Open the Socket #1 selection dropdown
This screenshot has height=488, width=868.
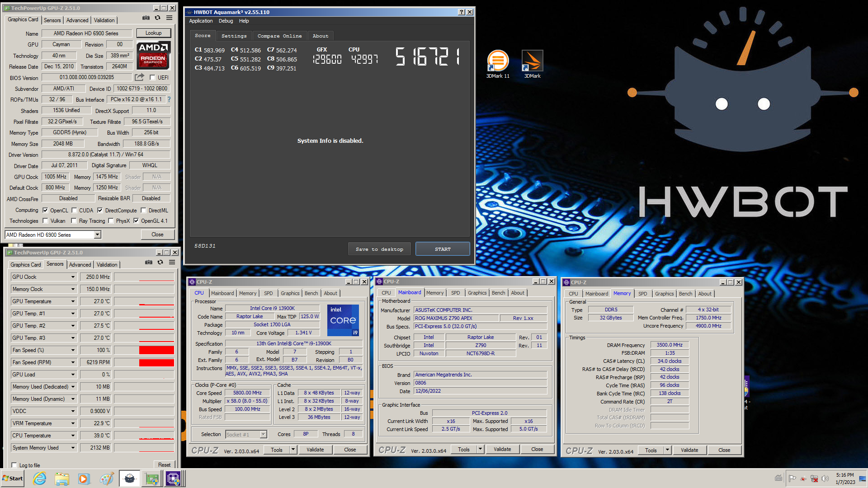pyautogui.click(x=264, y=434)
